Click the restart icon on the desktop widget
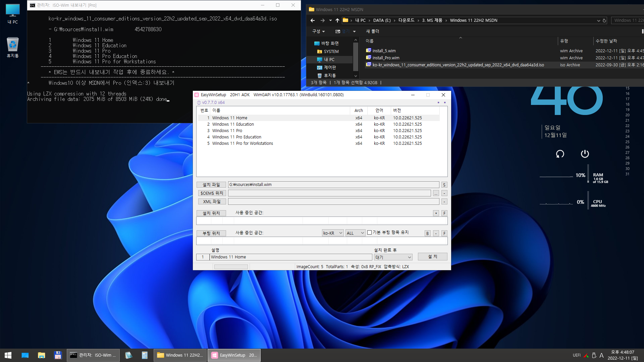The height and width of the screenshot is (362, 644). tap(560, 154)
